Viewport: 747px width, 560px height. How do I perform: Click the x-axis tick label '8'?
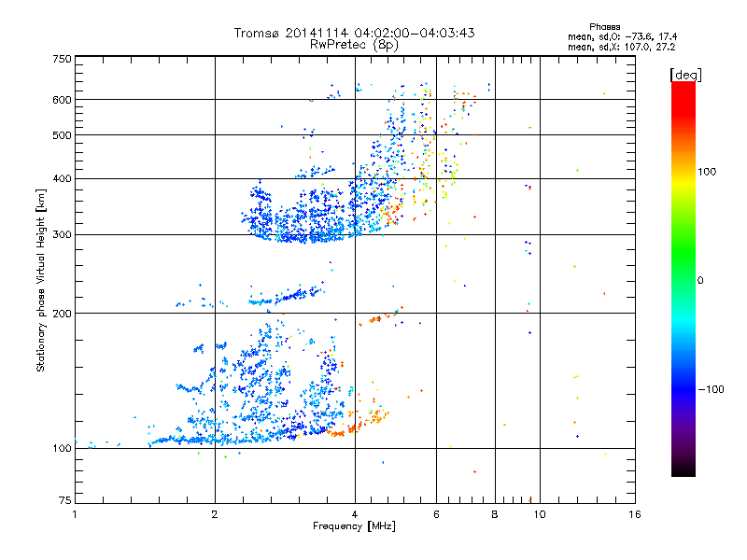coord(495,514)
